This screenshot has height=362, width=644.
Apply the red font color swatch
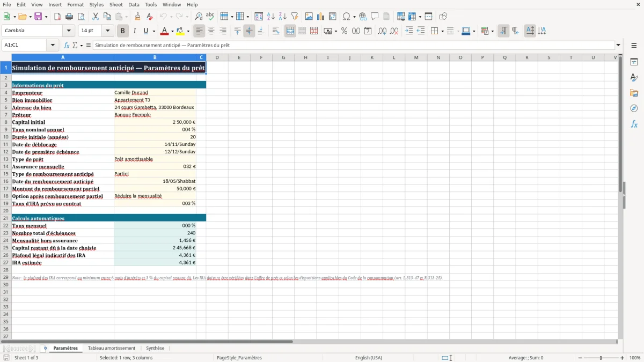tap(165, 31)
